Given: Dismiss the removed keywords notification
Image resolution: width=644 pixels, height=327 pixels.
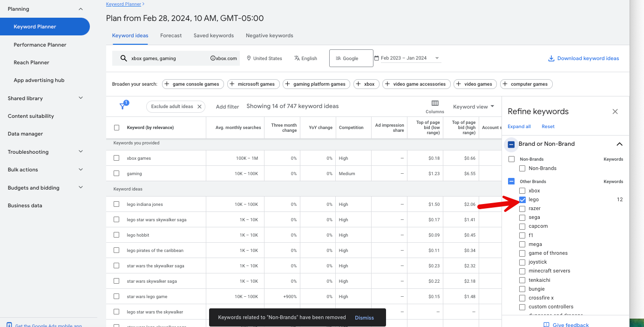Looking at the screenshot, I should [x=364, y=317].
